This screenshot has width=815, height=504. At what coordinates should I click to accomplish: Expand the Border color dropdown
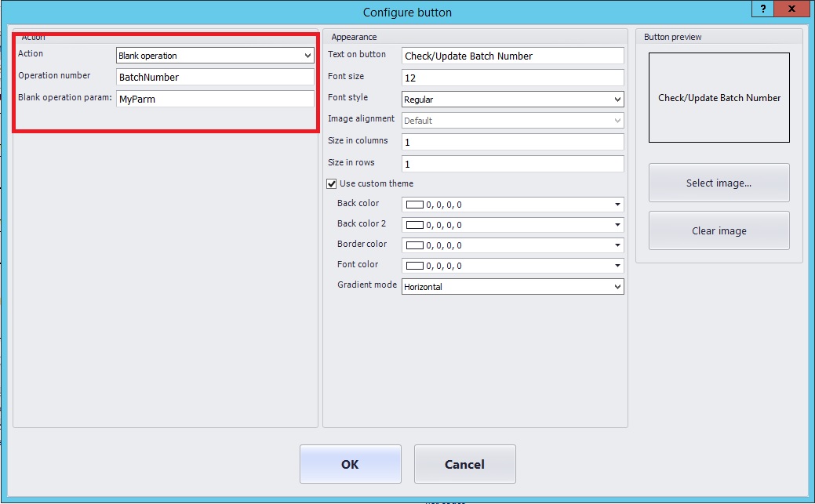(x=618, y=245)
